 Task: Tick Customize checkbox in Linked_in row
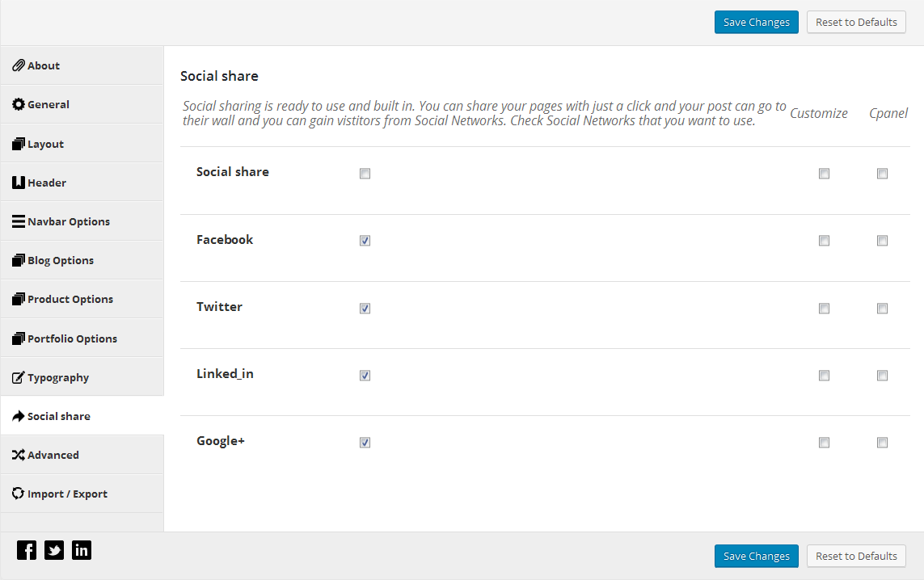(x=824, y=375)
